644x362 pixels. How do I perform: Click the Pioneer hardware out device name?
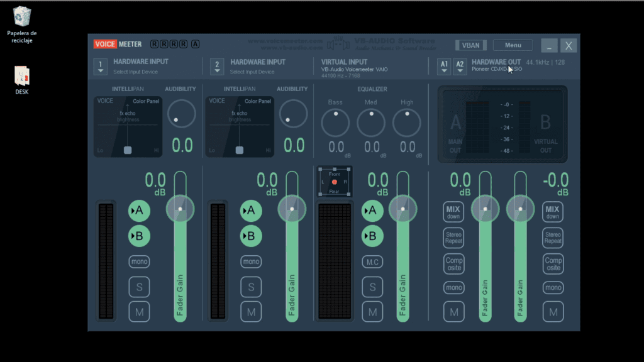(497, 69)
